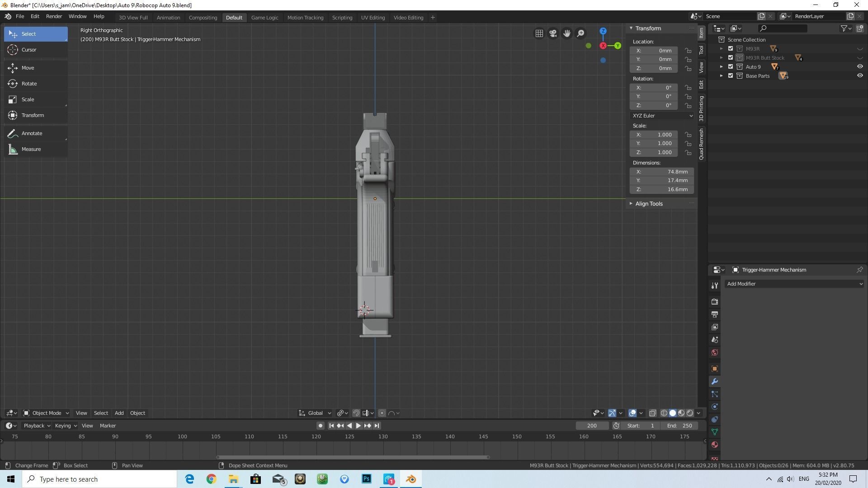Toggle snapping magnet in viewport header
The image size is (868, 488).
point(356,413)
